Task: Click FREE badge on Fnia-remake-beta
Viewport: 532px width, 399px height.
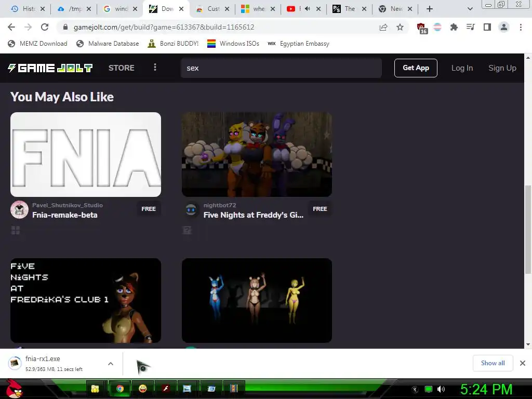Action: point(149,209)
